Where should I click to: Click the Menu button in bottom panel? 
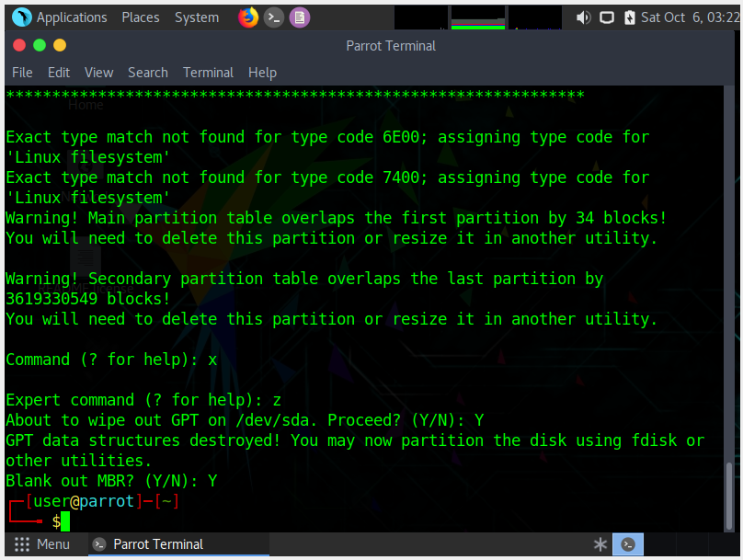[x=42, y=544]
